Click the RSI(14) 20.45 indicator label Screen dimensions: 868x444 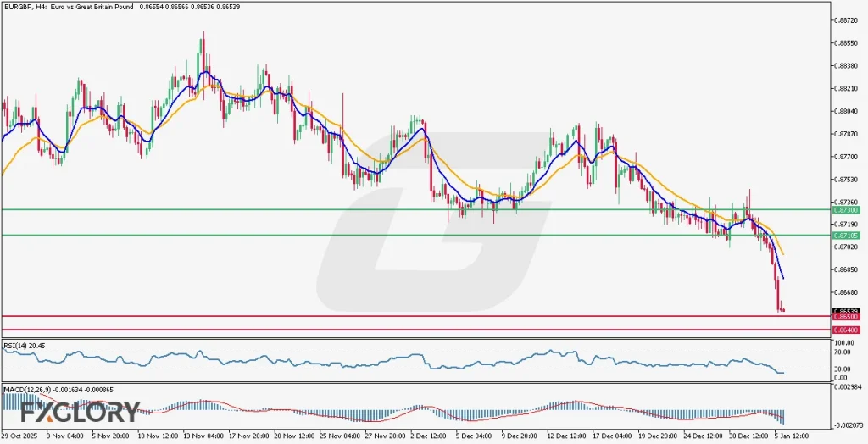25,346
